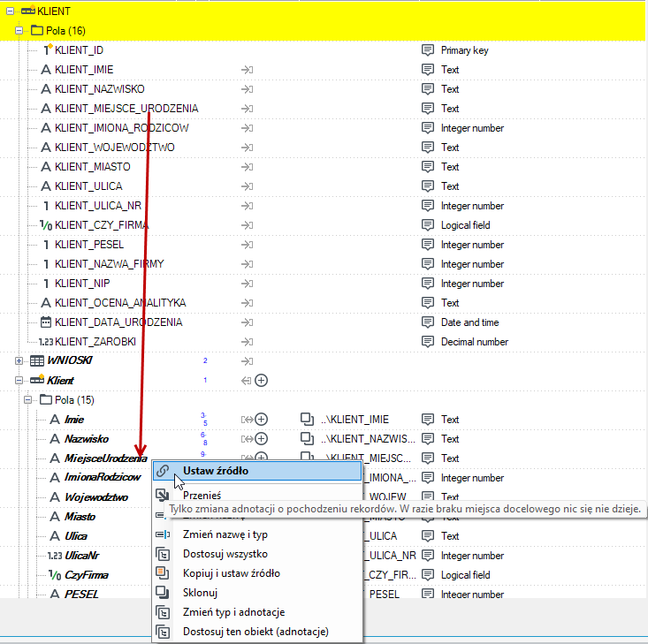The width and height of the screenshot is (648, 644).
Task: Select the KLIENT_ULICA field
Action: click(88, 186)
